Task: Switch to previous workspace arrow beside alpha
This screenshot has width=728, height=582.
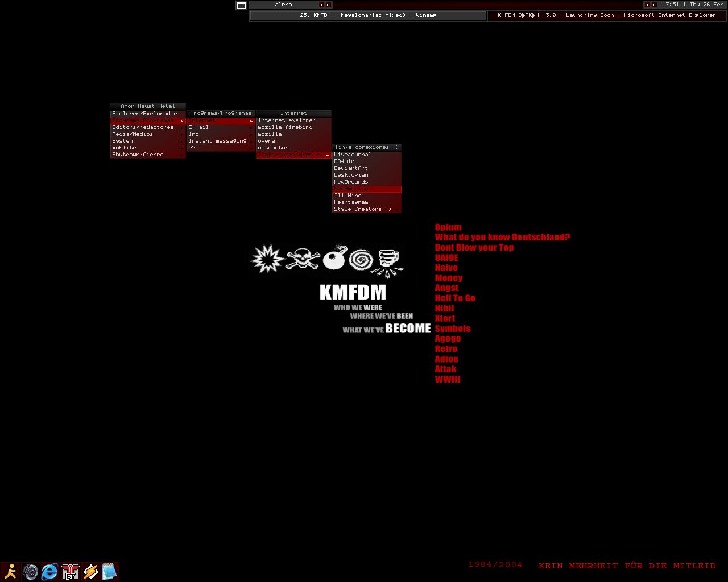Action: (321, 5)
